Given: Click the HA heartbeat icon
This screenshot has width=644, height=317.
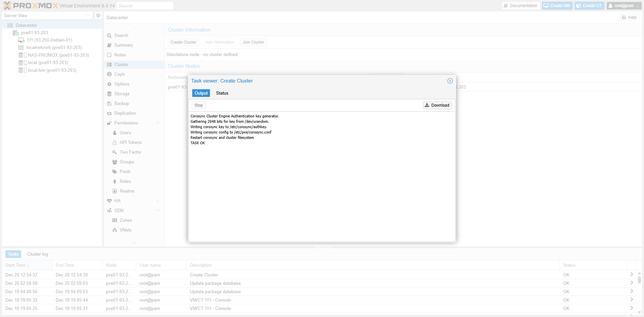Looking at the screenshot, I should (109, 201).
